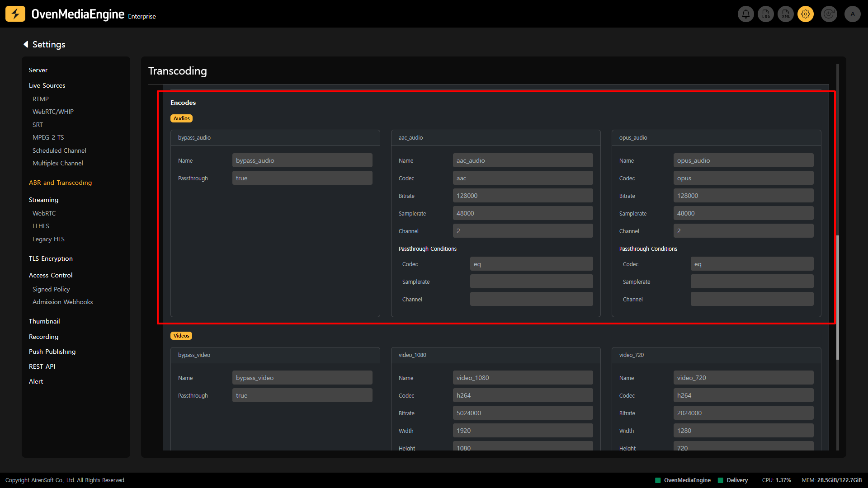This screenshot has height=488, width=868.
Task: Click the highlighted settings gear icon
Action: coord(806,14)
